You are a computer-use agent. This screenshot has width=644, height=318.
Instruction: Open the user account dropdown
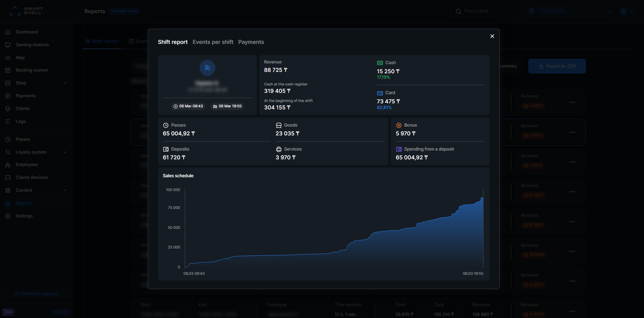(626, 11)
